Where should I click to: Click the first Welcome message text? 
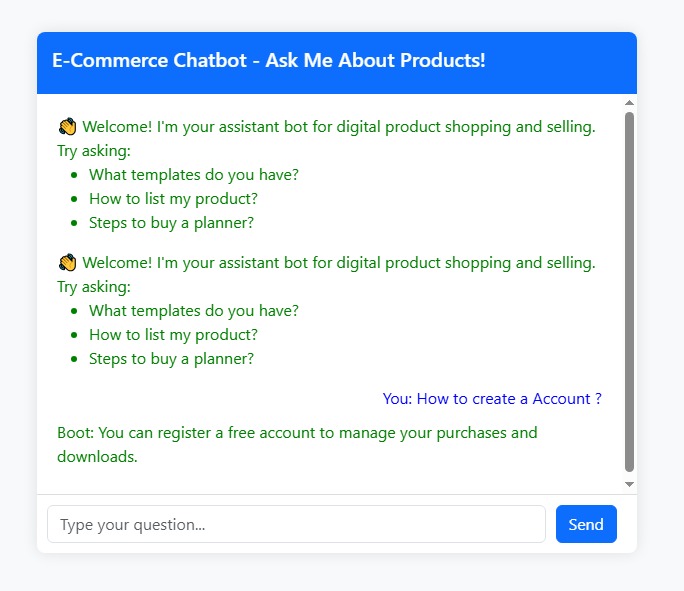tap(338, 127)
